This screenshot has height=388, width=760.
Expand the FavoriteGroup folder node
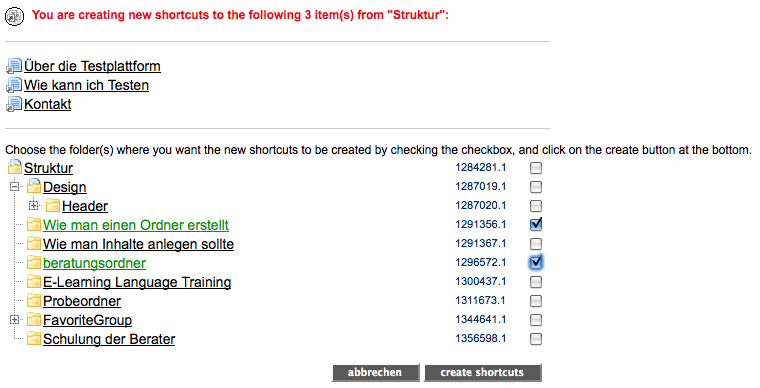(15, 319)
